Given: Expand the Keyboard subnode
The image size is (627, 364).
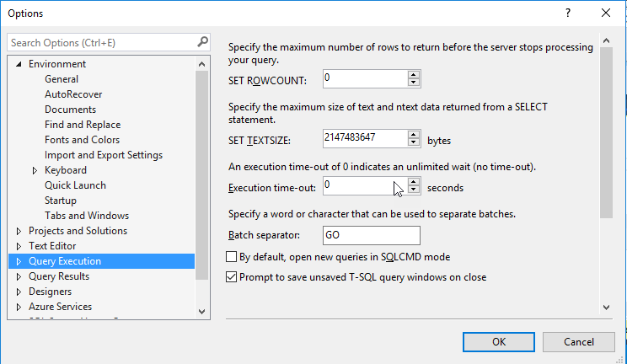Looking at the screenshot, I should [x=35, y=170].
